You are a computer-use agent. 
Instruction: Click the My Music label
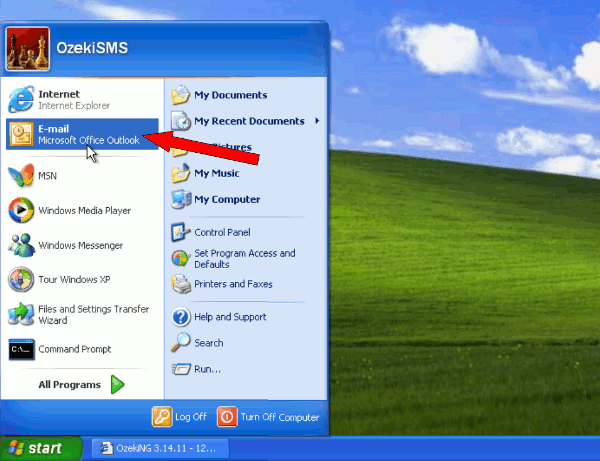pyautogui.click(x=217, y=173)
